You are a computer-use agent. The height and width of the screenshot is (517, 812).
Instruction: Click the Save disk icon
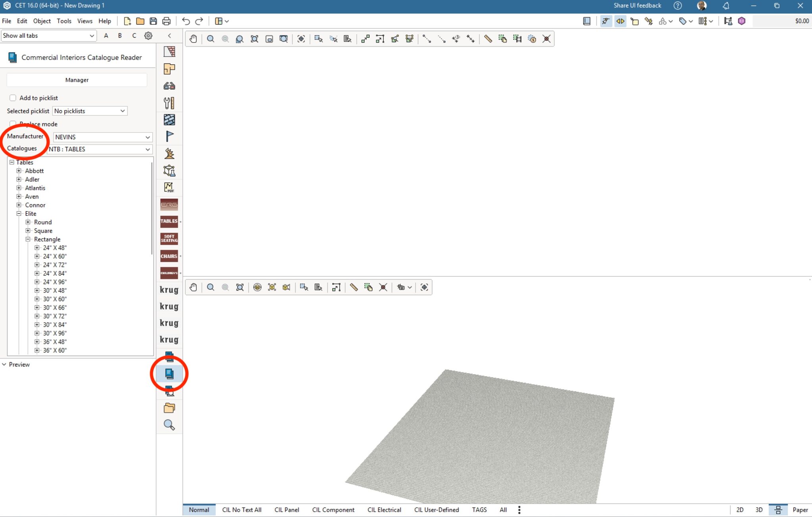click(x=153, y=21)
